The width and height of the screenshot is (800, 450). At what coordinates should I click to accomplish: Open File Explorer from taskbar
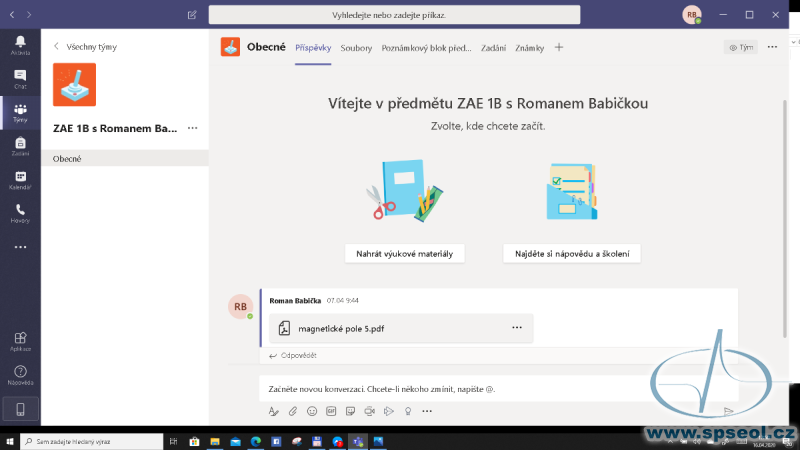pos(215,441)
